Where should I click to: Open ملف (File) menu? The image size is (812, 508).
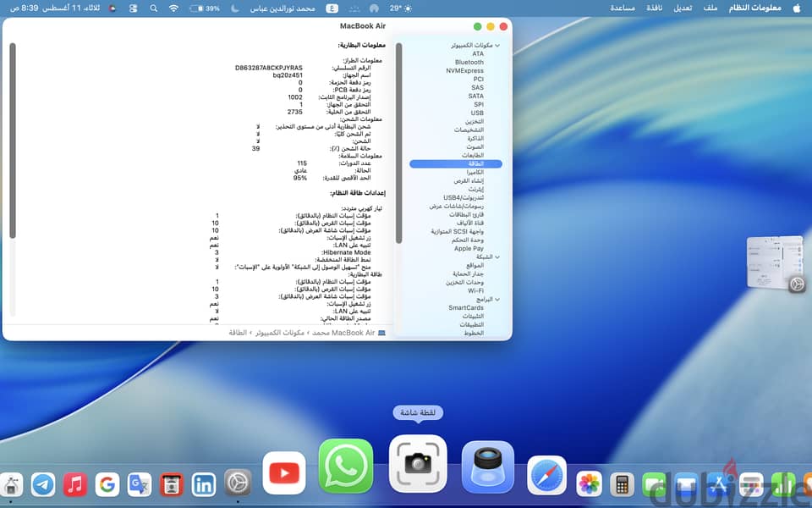(710, 8)
